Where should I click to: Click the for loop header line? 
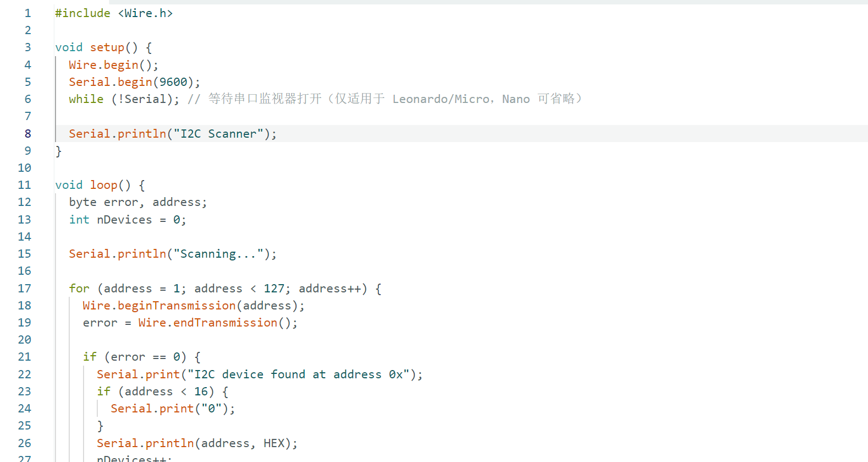click(x=225, y=289)
